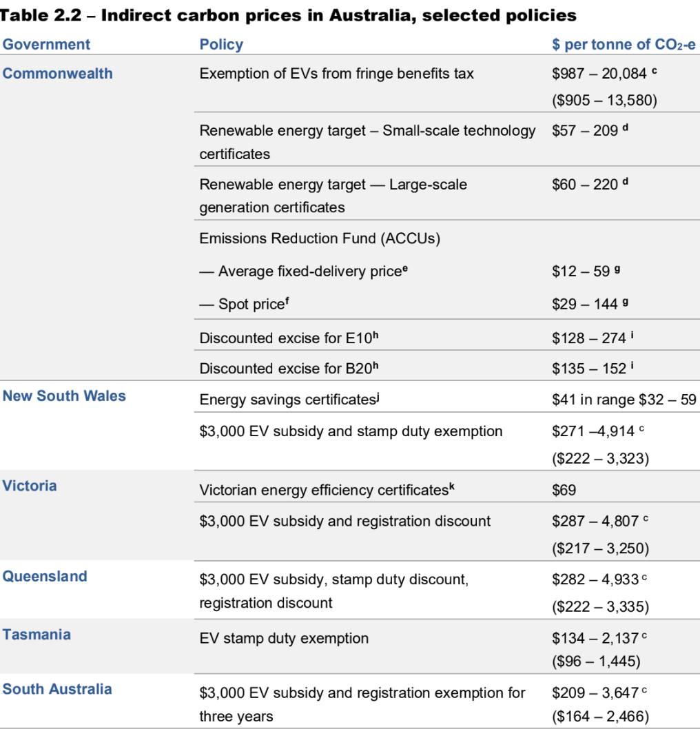
Task: Click 'Discounted excise for E10' policy text
Action: pos(286,338)
